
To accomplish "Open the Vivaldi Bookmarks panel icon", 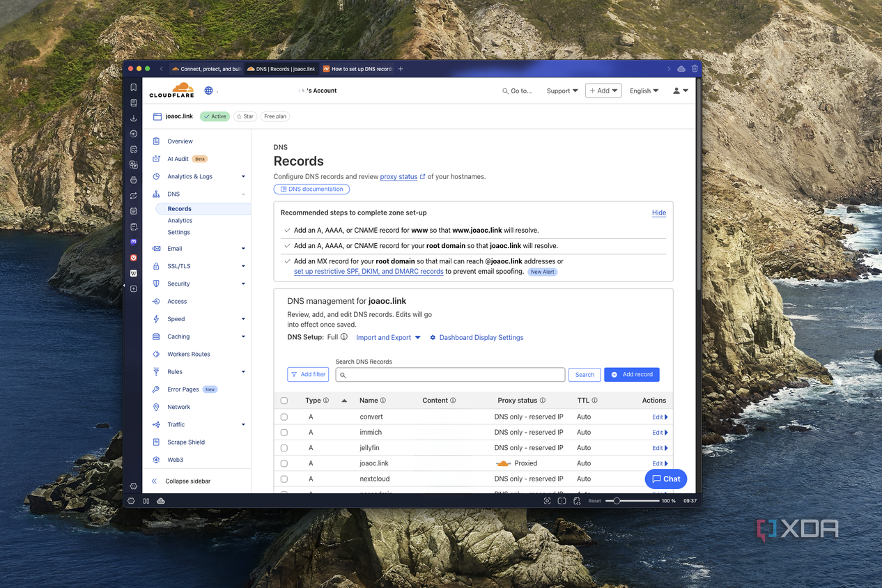I will click(x=134, y=87).
